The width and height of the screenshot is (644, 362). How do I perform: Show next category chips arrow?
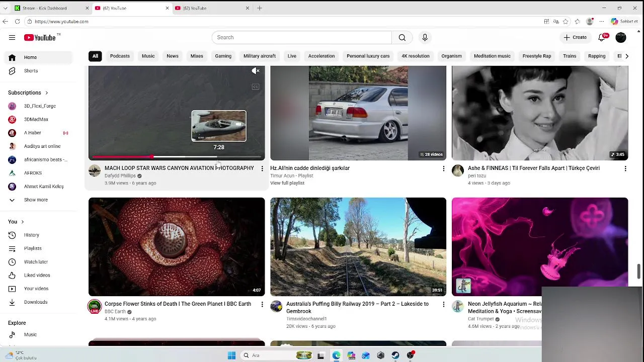[626, 56]
